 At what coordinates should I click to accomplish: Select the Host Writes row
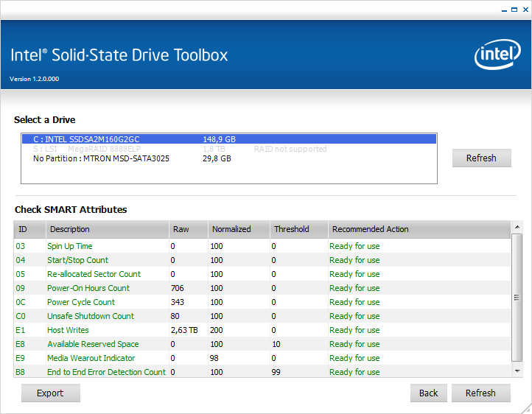[262, 330]
